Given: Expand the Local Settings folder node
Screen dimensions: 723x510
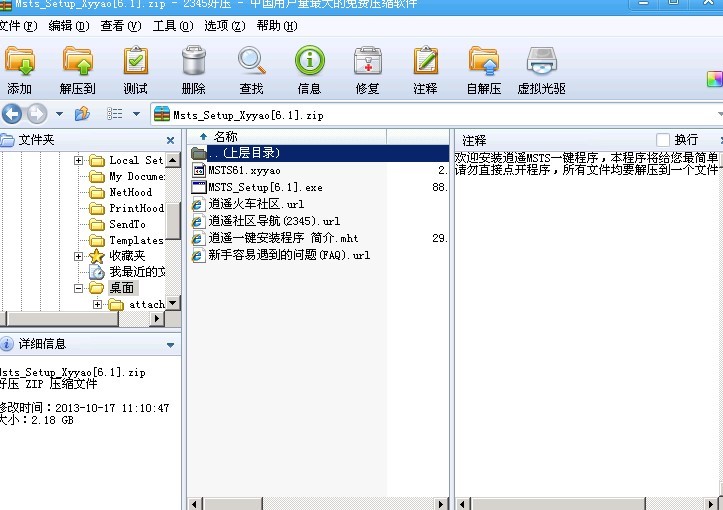Looking at the screenshot, I should pos(79,160).
